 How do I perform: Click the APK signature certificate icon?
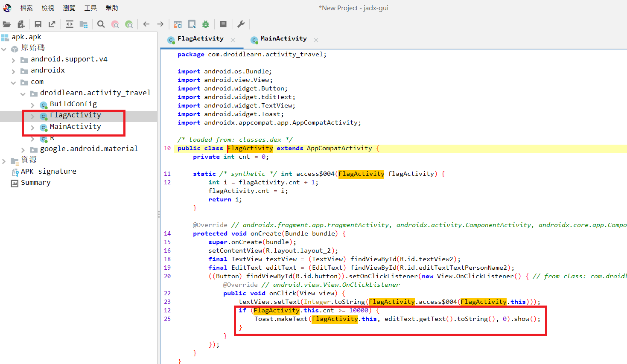click(x=15, y=172)
